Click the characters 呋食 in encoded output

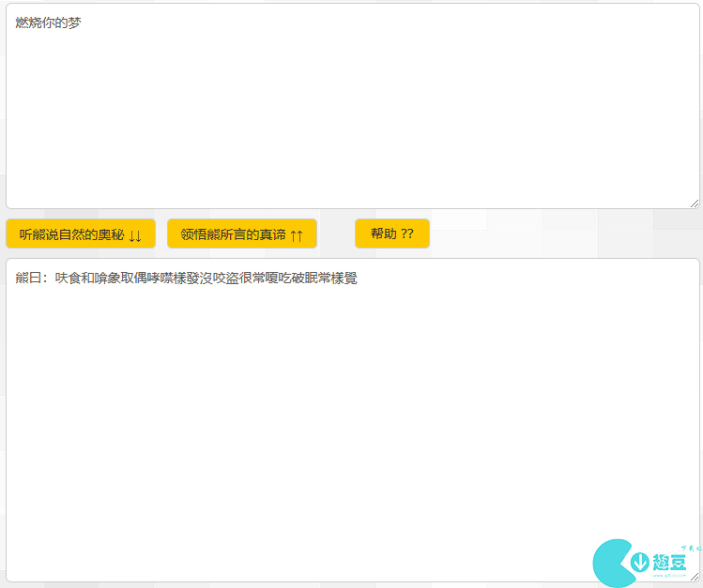(x=68, y=279)
